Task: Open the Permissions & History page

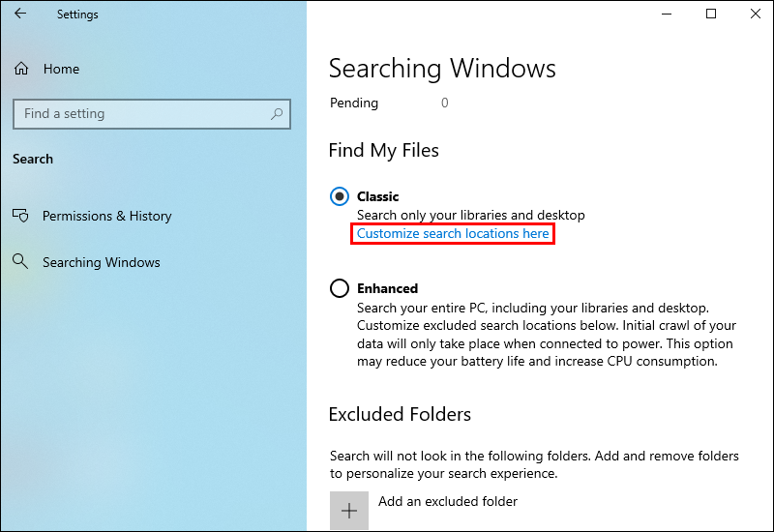Action: [x=106, y=216]
